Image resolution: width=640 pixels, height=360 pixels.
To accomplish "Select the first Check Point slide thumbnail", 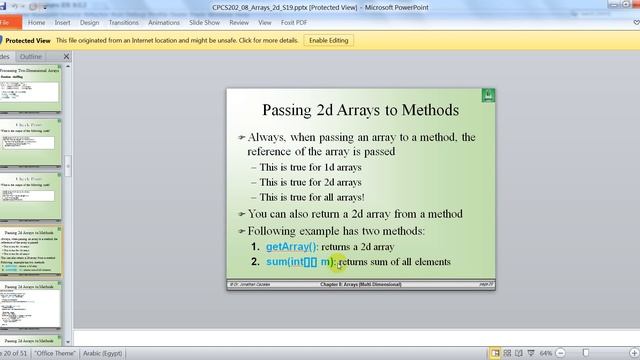I will tap(30, 142).
